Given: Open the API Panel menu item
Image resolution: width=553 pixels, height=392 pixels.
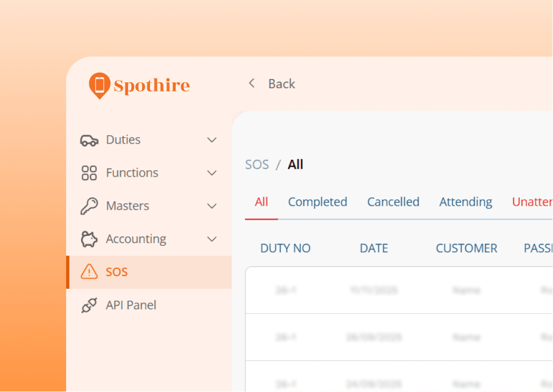Looking at the screenshot, I should 131,305.
